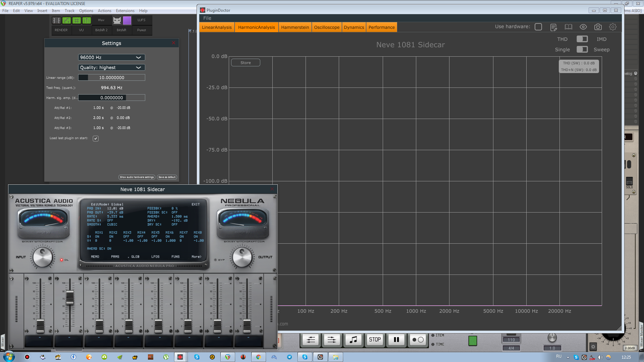Click the REAPER trim brackets toolbar icon
This screenshot has width=644, height=362.
[56, 20]
